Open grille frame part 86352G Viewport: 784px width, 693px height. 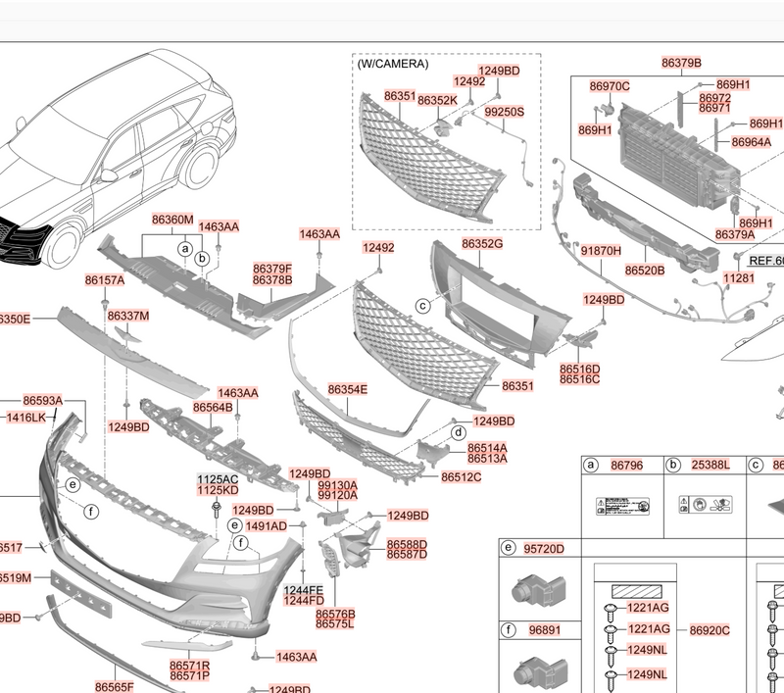(482, 243)
